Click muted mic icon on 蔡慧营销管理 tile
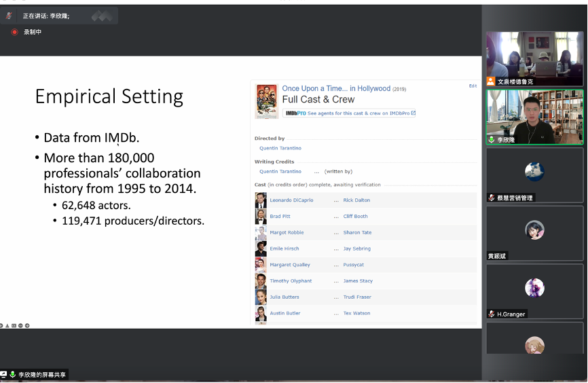The image size is (588, 383). click(x=492, y=198)
